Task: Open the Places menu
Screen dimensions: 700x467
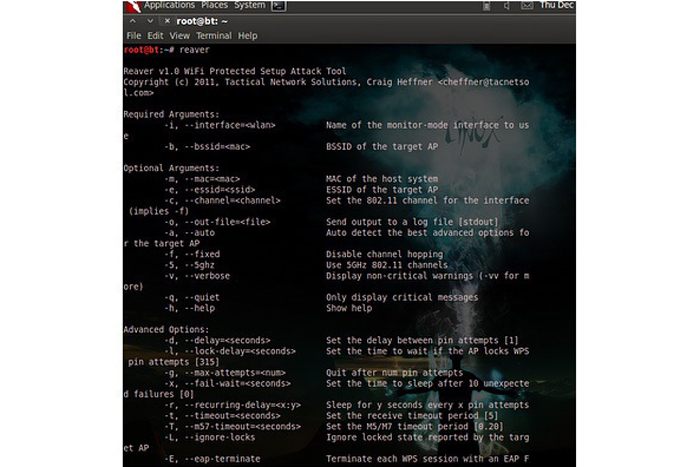Action: pos(214,5)
